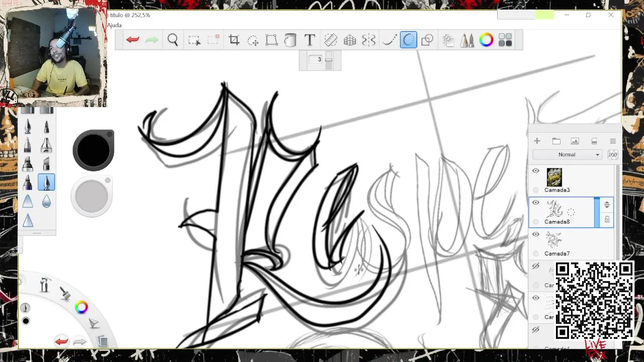Choose the rectangular selection tool
Image resolution: width=644 pixels, height=362 pixels.
pos(194,40)
